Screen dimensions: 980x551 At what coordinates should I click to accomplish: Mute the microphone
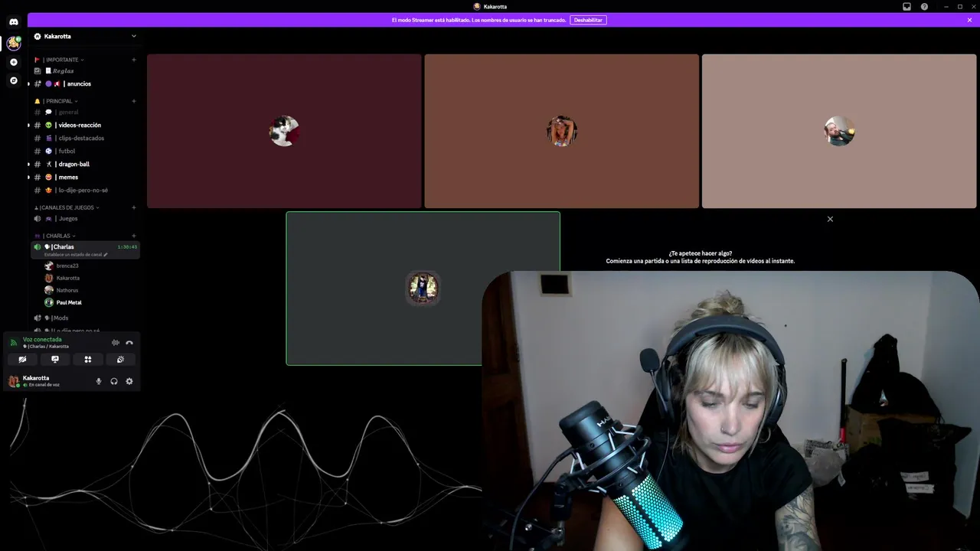point(98,381)
